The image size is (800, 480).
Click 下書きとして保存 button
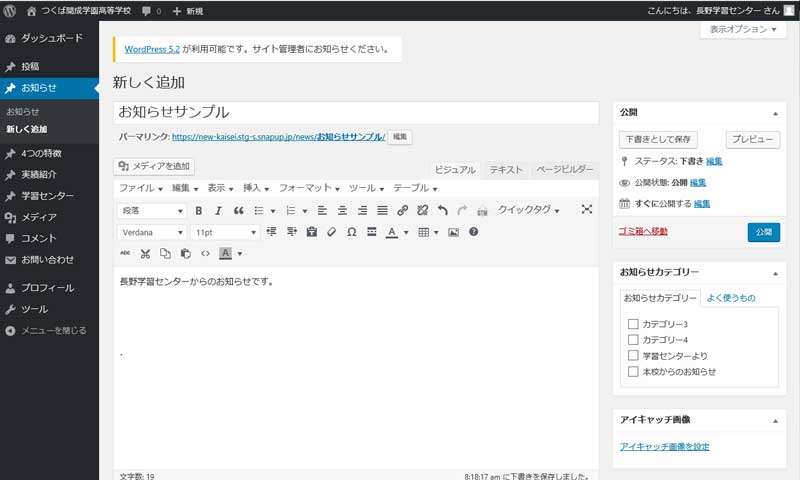658,139
